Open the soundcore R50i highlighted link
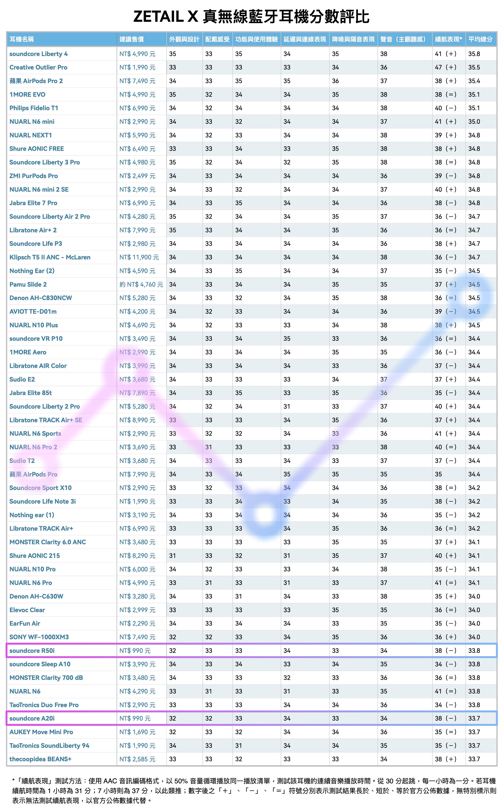The image size is (504, 812). (32, 651)
